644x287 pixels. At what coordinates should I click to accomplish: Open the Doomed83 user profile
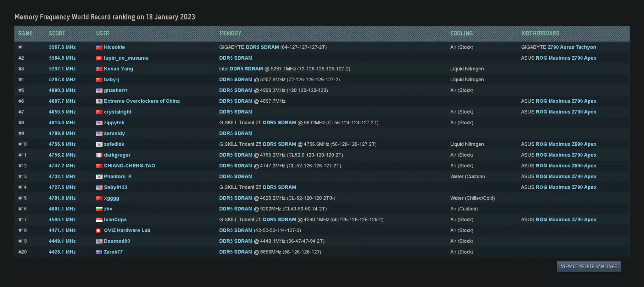[117, 241]
